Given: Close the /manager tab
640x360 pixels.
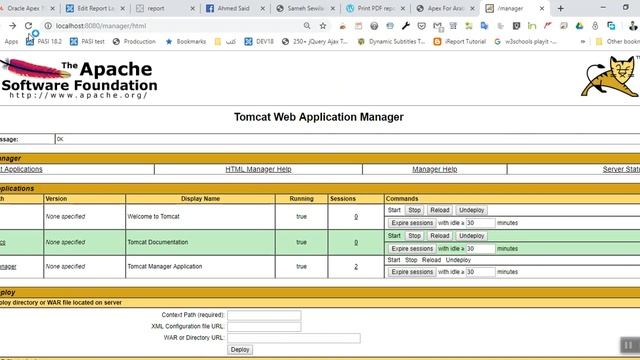Looking at the screenshot, I should [542, 8].
